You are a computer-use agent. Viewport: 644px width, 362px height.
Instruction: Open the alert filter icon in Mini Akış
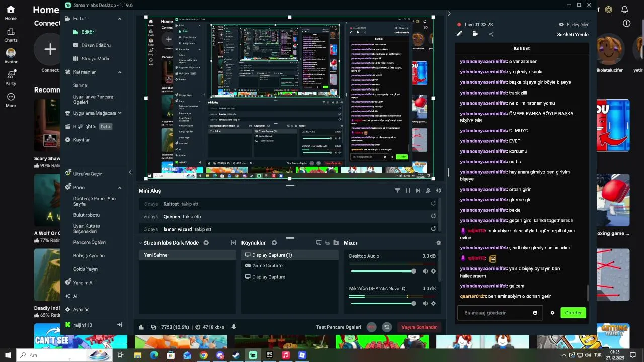point(397,191)
